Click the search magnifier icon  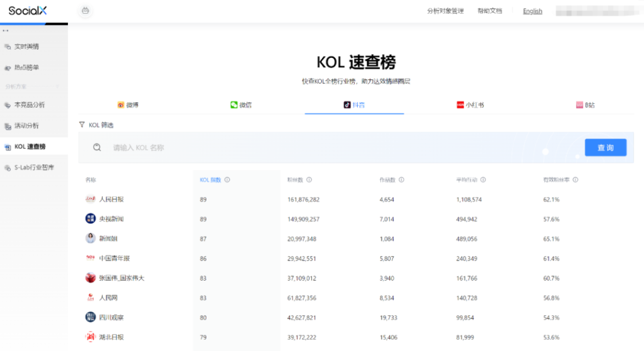(97, 148)
